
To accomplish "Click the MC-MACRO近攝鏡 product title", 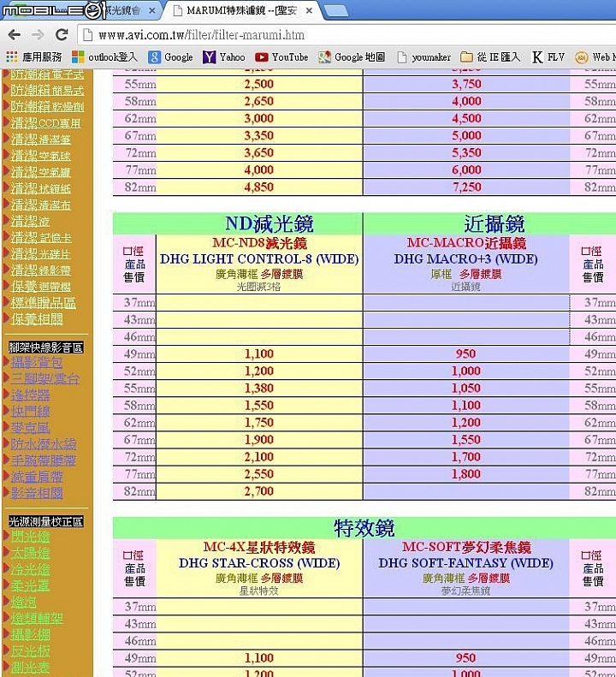I will [x=466, y=243].
